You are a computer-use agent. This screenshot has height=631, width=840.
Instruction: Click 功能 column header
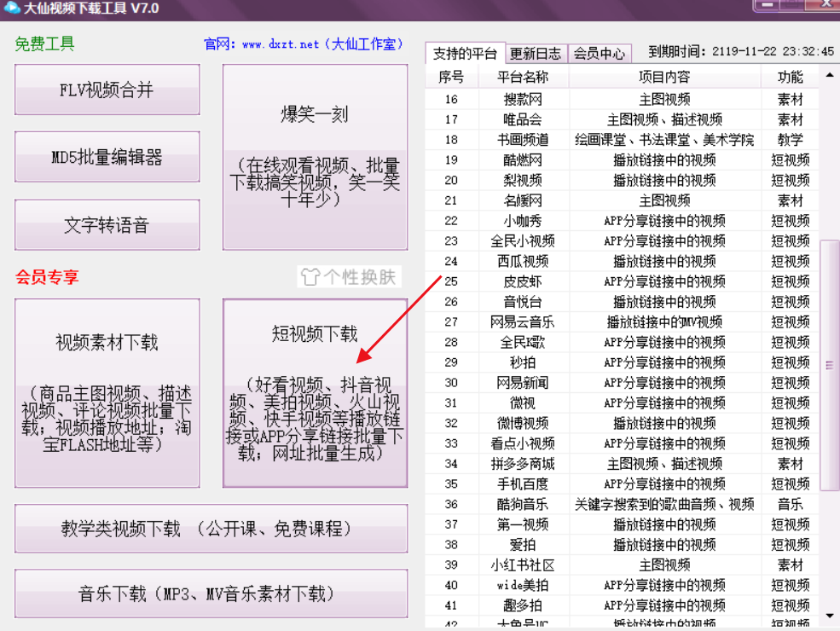tap(791, 77)
